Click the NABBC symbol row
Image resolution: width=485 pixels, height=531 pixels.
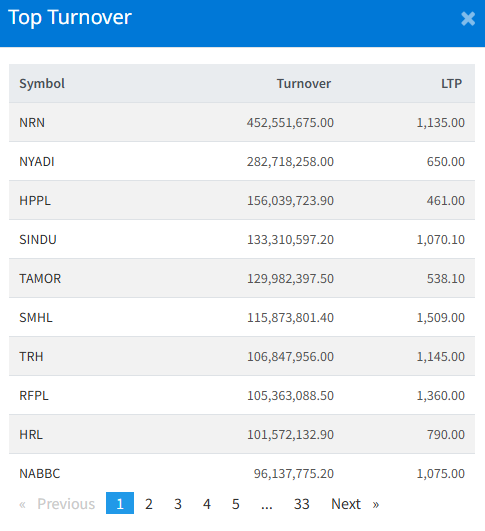tap(242, 473)
